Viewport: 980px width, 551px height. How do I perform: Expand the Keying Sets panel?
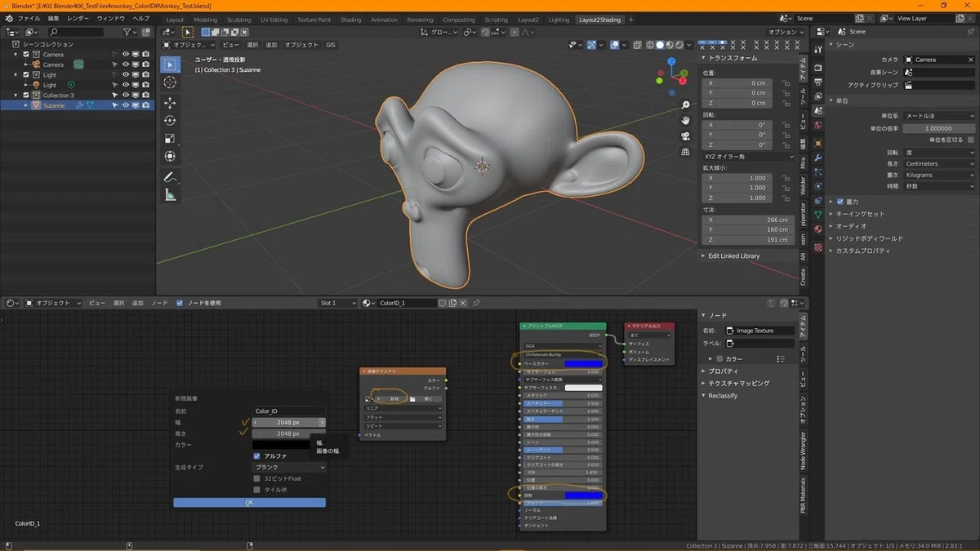860,214
